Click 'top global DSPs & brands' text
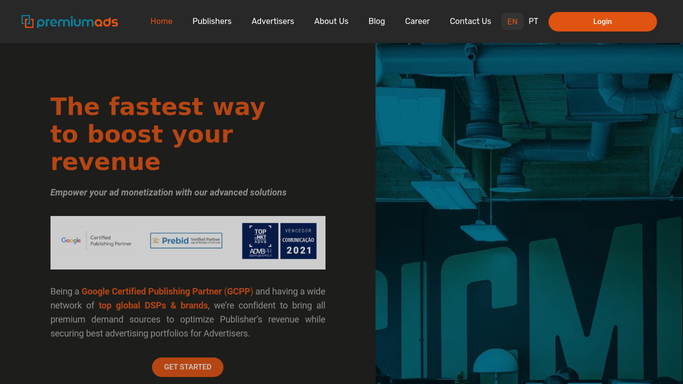This screenshot has width=683, height=384. [153, 305]
